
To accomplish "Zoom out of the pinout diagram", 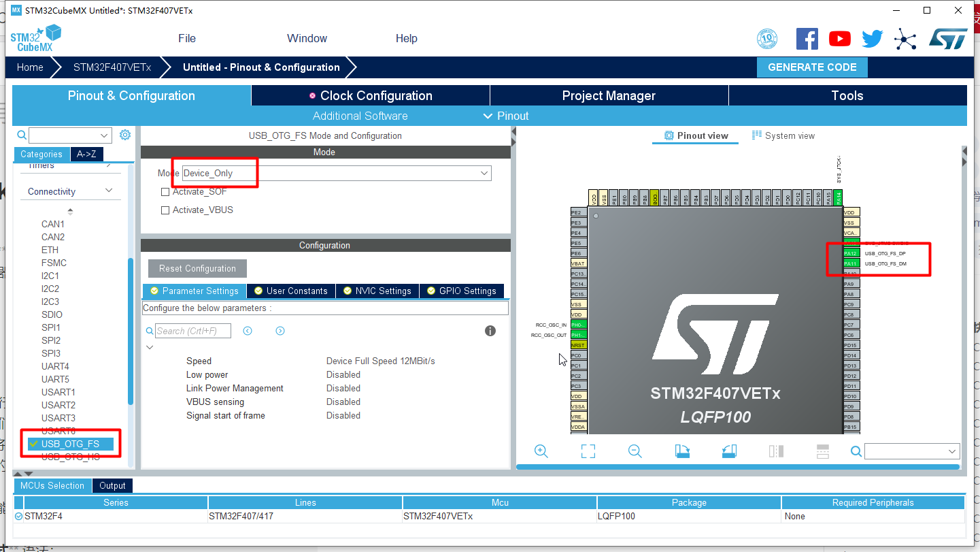I will (635, 451).
